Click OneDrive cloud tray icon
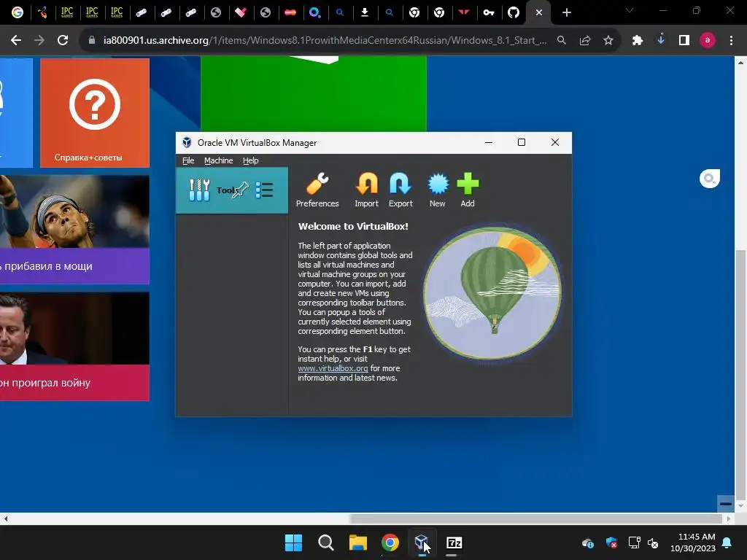 588,542
